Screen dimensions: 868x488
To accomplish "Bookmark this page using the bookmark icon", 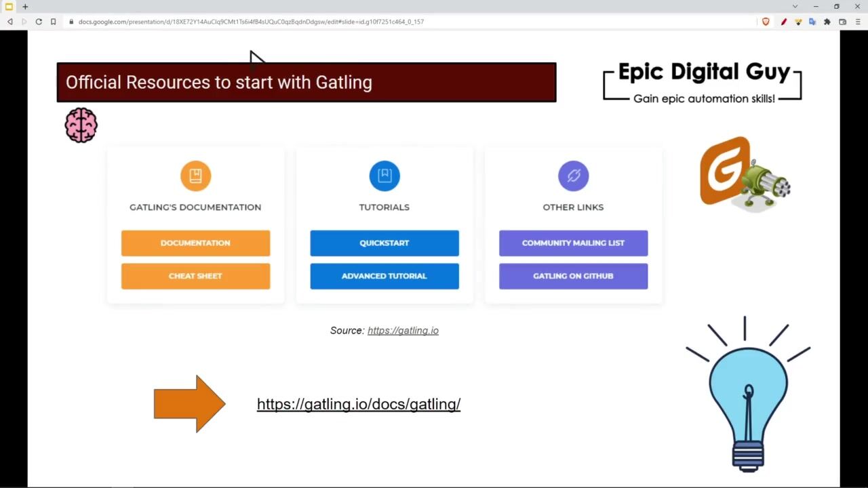I will pyautogui.click(x=53, y=22).
